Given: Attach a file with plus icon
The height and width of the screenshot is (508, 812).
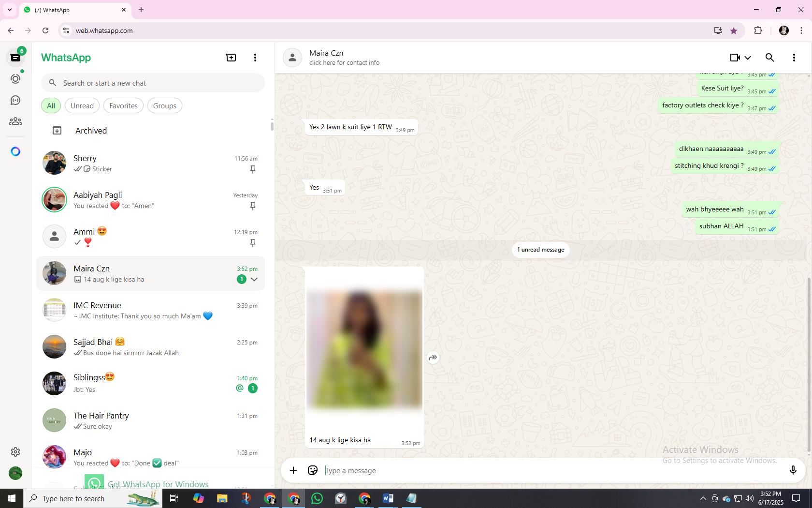Looking at the screenshot, I should tap(293, 470).
